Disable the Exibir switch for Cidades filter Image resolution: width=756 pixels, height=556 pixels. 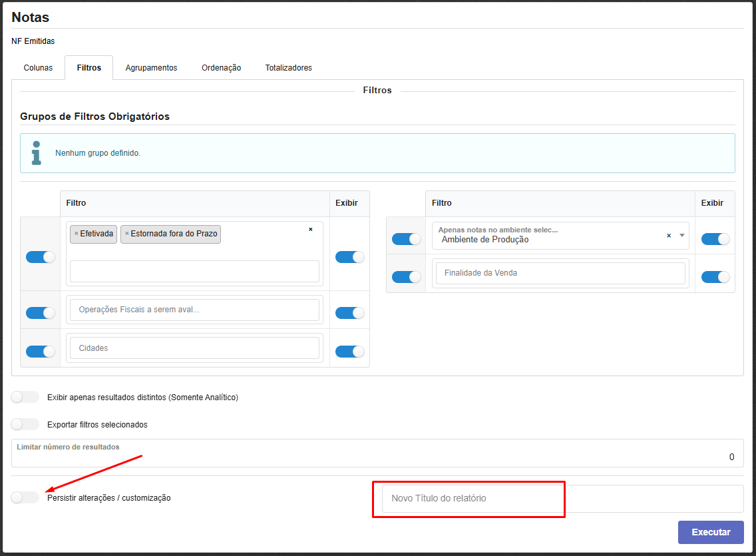(x=349, y=352)
